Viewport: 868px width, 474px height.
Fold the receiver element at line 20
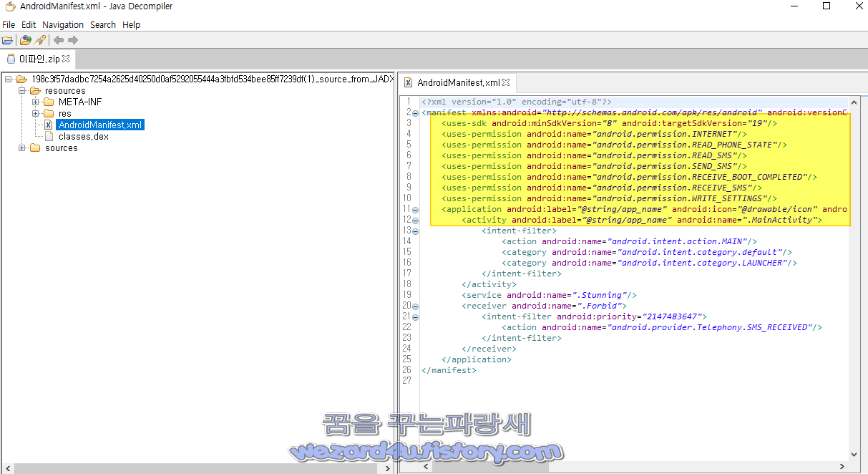click(415, 306)
